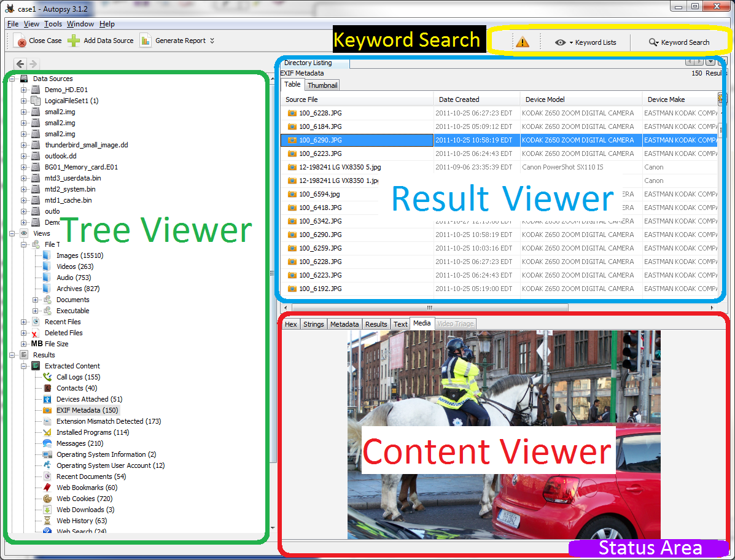Screen dimensions: 735x560
Task: Click the forward navigation arrow
Action: [x=33, y=64]
